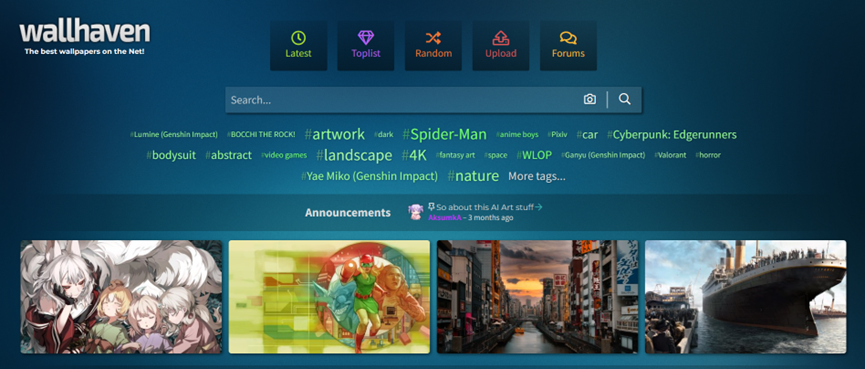This screenshot has height=369, width=865.
Task: Open Random wallpapers shuffle button
Action: [433, 46]
